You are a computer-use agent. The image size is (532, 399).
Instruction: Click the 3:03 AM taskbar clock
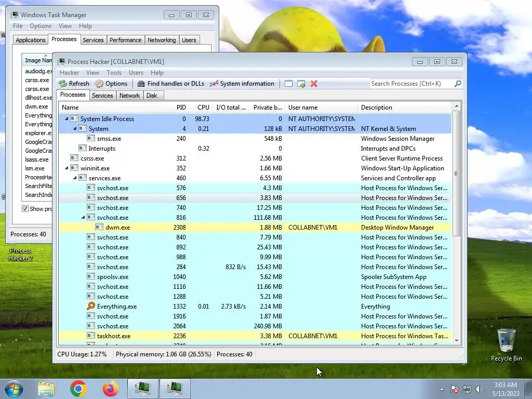[506, 385]
